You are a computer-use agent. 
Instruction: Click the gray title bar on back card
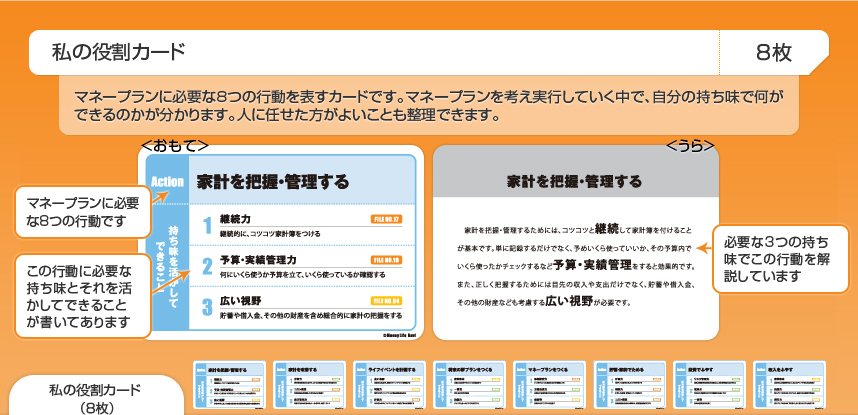[x=574, y=181]
